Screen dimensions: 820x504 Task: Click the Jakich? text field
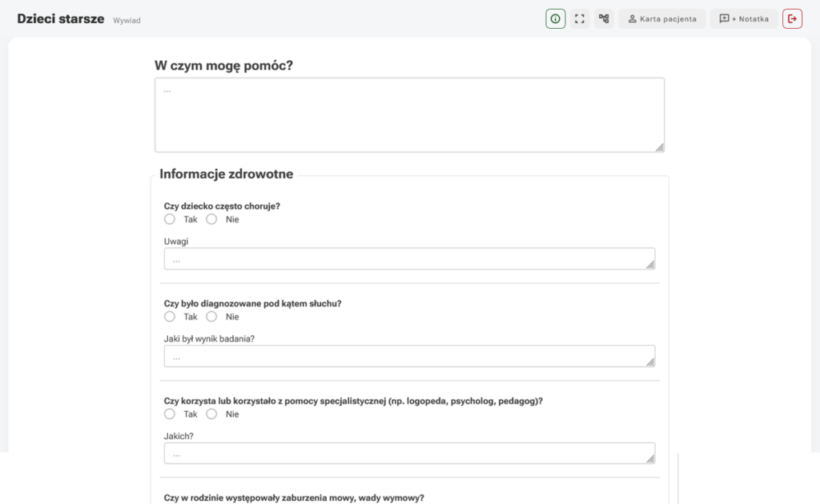pos(409,454)
